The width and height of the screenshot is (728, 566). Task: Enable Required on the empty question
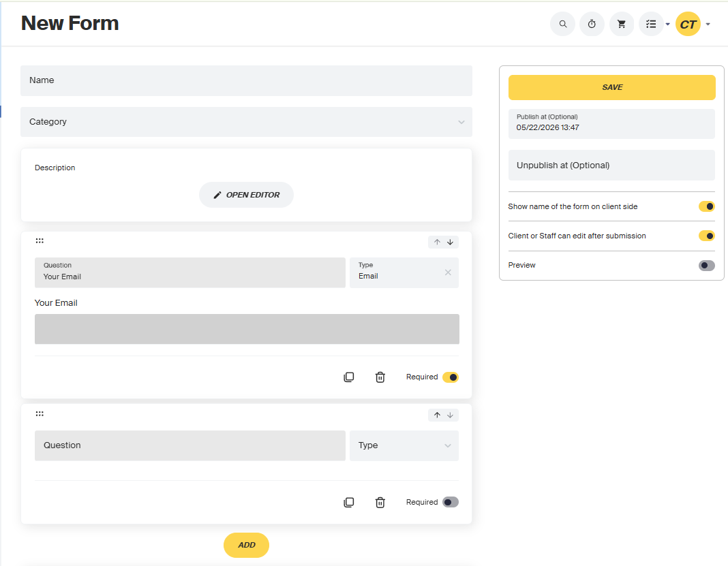click(x=451, y=502)
